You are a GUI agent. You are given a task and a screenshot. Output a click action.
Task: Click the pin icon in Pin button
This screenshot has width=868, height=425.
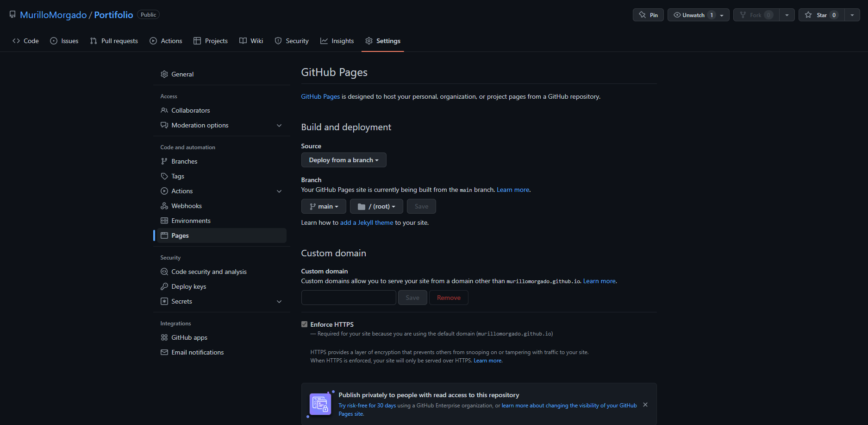pyautogui.click(x=642, y=15)
